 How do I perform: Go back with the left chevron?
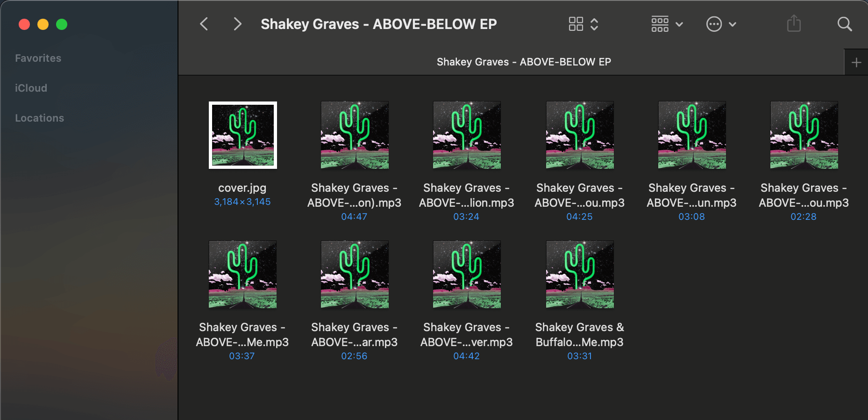coord(204,24)
